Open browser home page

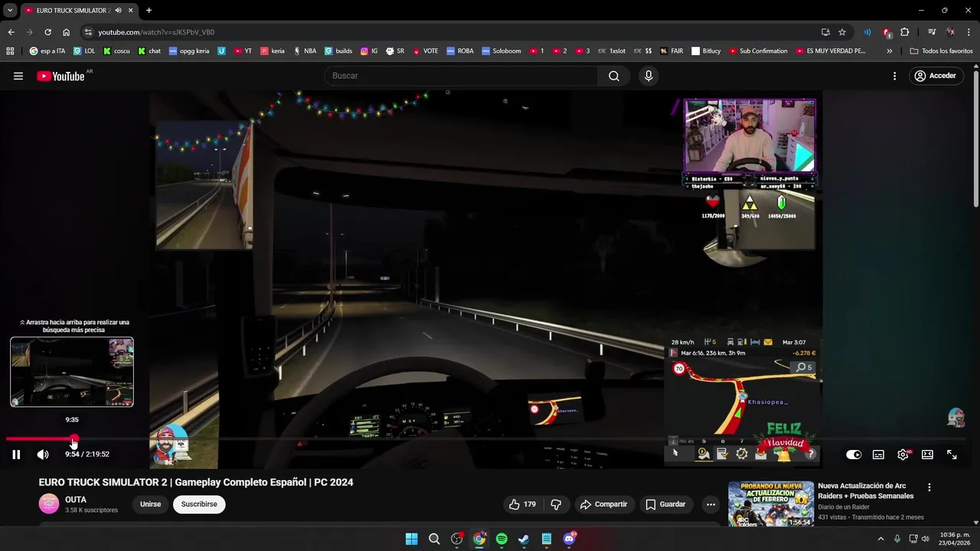pos(66,32)
